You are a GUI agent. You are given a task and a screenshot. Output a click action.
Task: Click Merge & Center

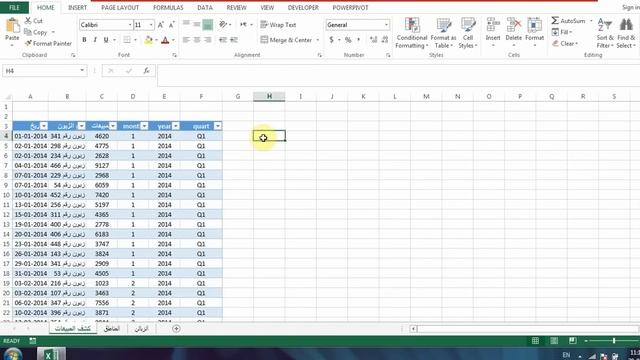pos(286,40)
